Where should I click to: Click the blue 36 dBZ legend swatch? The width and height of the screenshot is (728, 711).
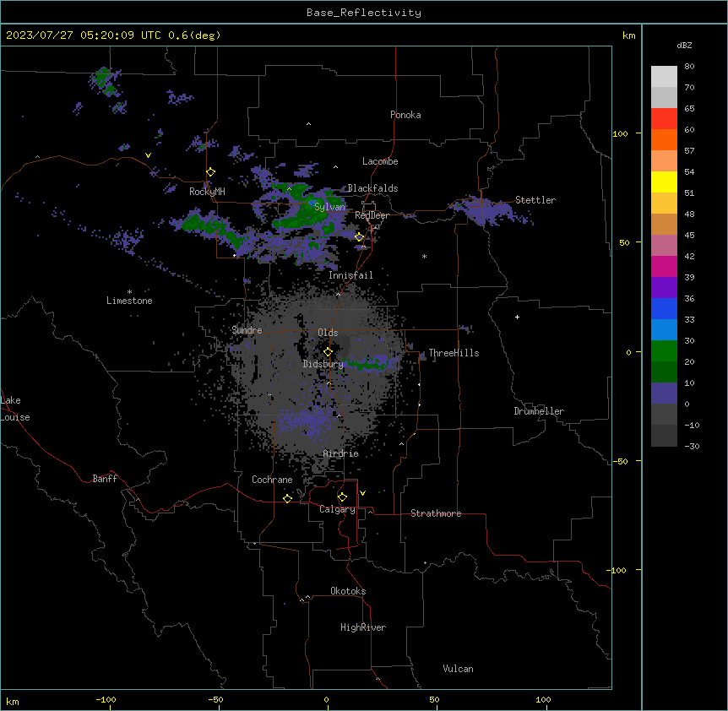tap(664, 308)
